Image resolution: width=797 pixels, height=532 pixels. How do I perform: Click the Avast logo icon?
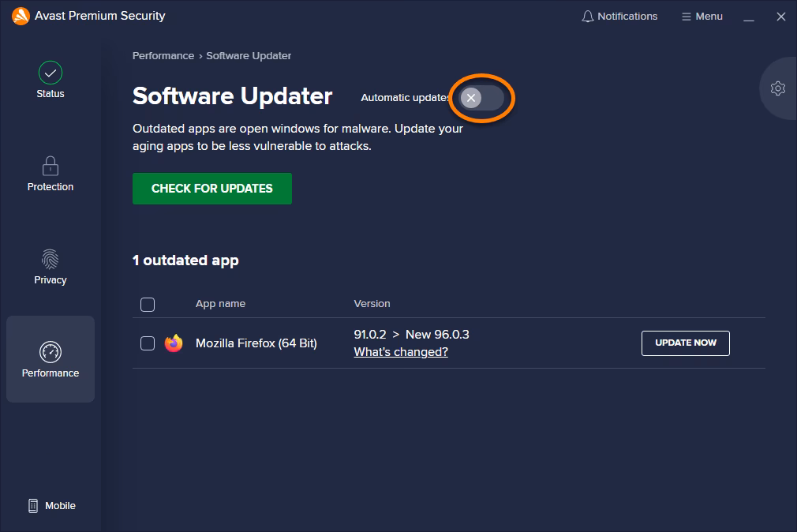click(21, 17)
